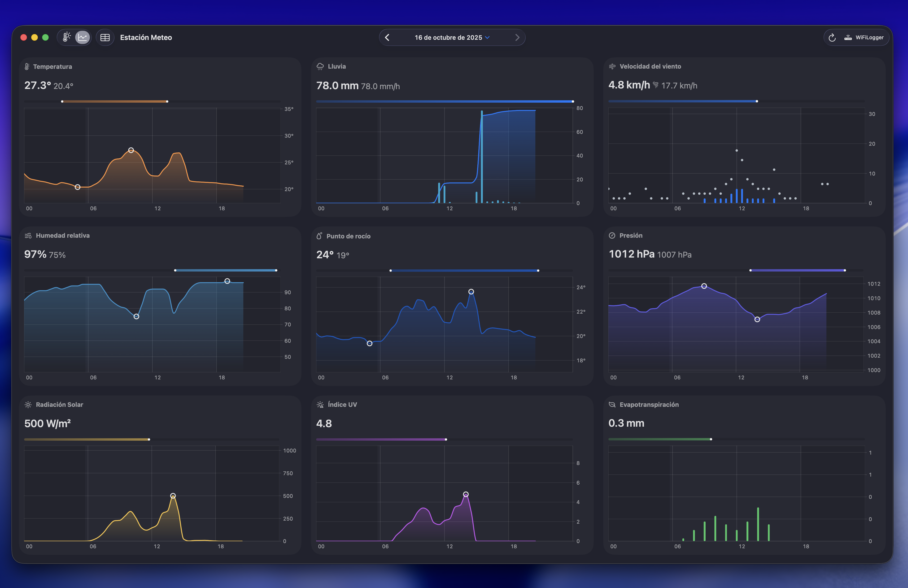
Task: Click the Humedad relativa panel title
Action: click(x=63, y=235)
